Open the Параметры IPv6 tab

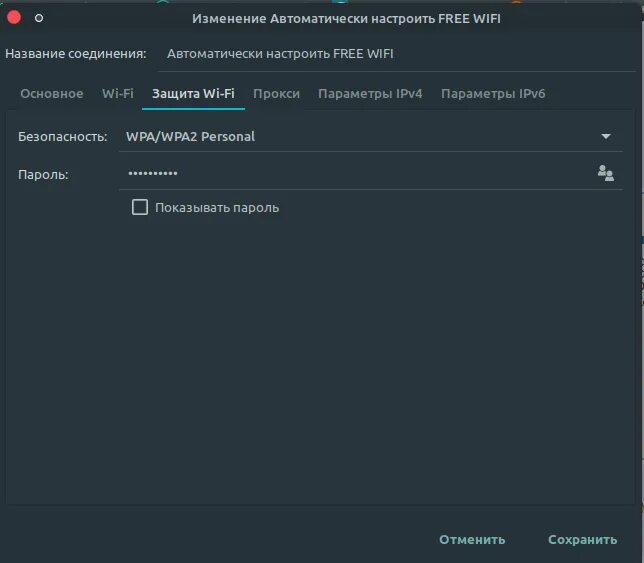point(493,94)
